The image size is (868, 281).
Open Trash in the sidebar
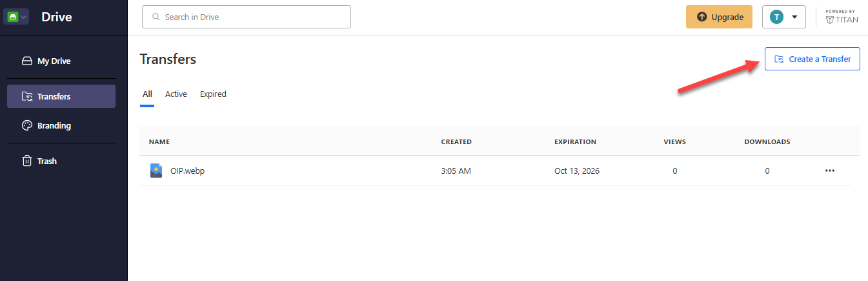[x=61, y=161]
